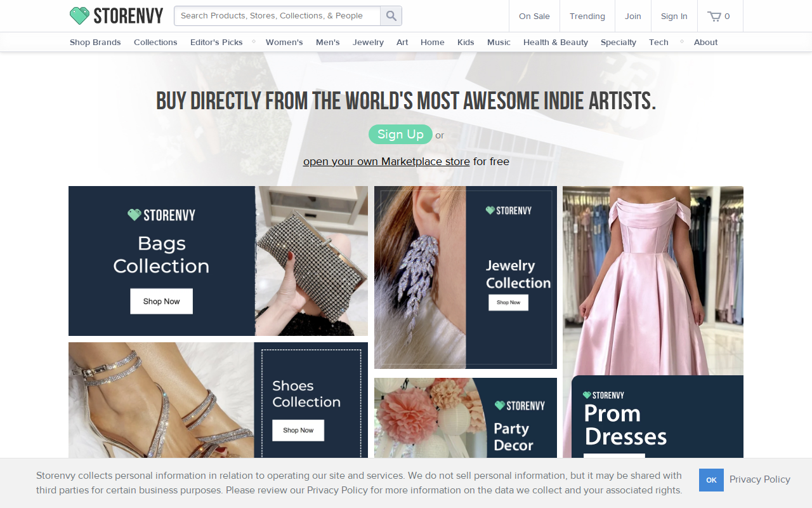
Task: Open Editor's Picks category
Action: click(x=216, y=42)
